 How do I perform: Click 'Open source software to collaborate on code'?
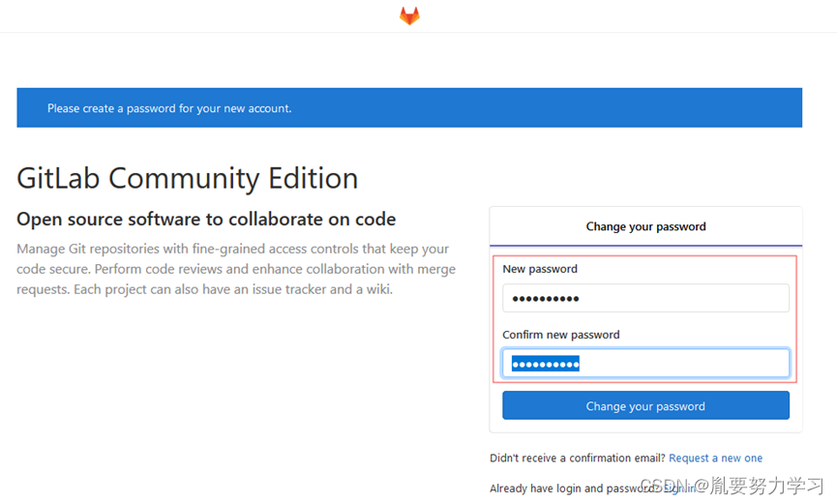coord(206,219)
